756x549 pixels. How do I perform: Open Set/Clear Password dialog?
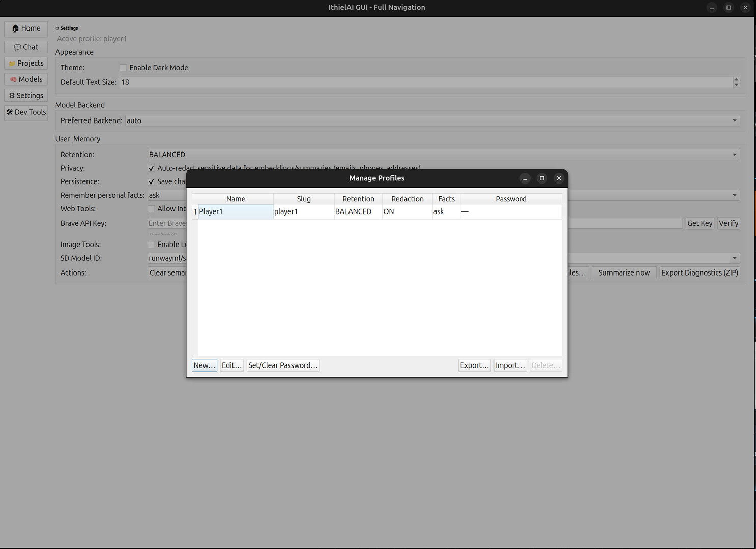pyautogui.click(x=283, y=365)
